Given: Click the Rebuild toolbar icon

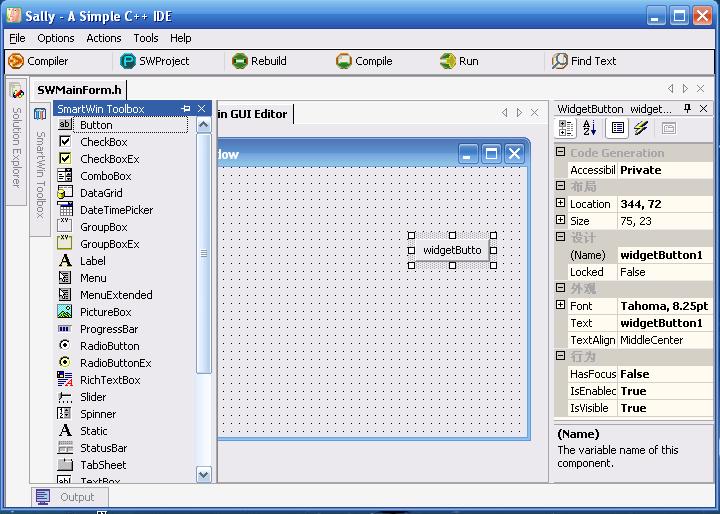Looking at the screenshot, I should 240,61.
